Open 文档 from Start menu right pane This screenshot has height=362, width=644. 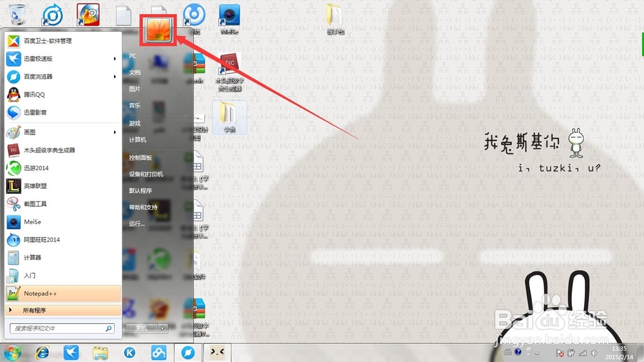pyautogui.click(x=135, y=72)
